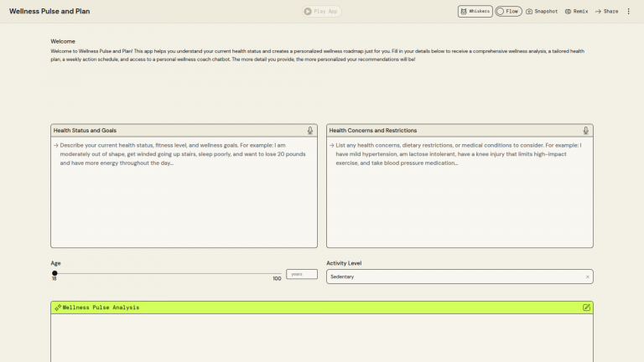Toggle the Whiskers mode button

click(475, 12)
